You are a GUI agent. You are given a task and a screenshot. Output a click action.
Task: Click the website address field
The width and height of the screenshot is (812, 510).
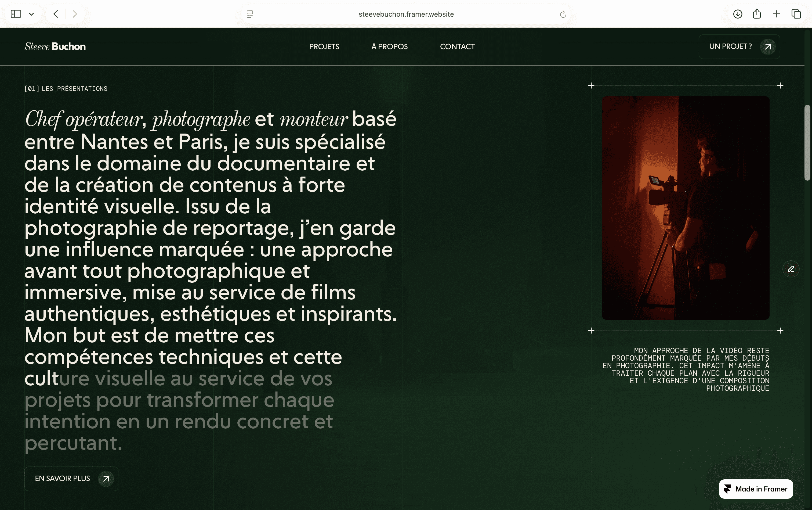click(x=406, y=14)
